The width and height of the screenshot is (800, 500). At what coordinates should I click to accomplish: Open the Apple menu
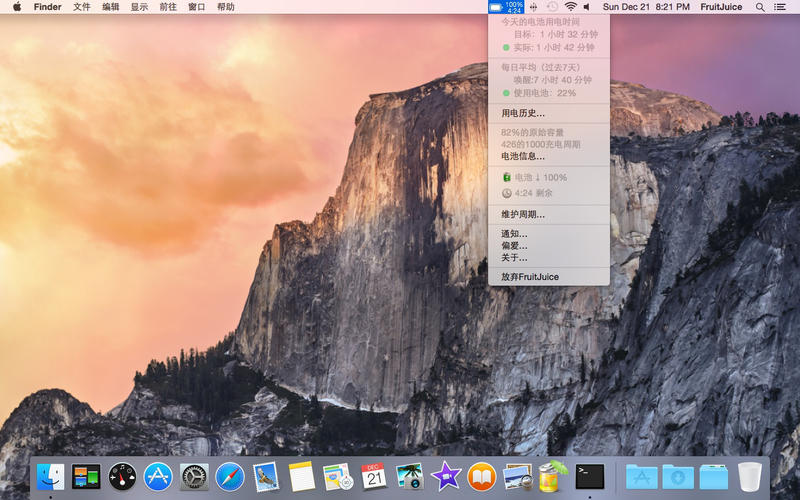click(x=17, y=7)
